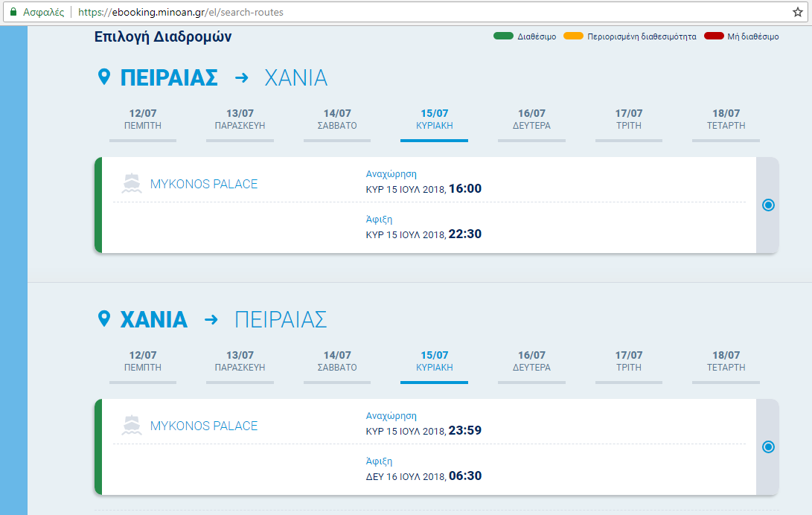Click the red Μή διαθέσιμο legend swatch

[x=714, y=36]
